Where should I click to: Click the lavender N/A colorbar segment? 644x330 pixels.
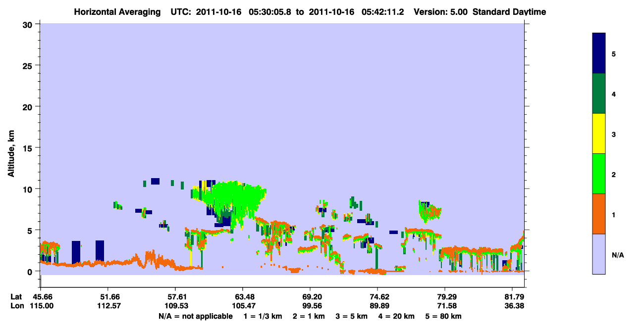coord(599,254)
